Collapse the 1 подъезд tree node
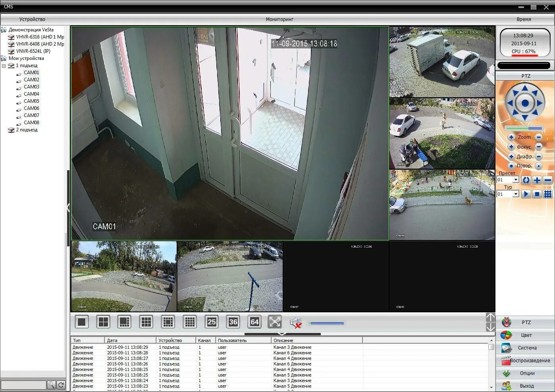This screenshot has height=392, width=555. pos(4,66)
